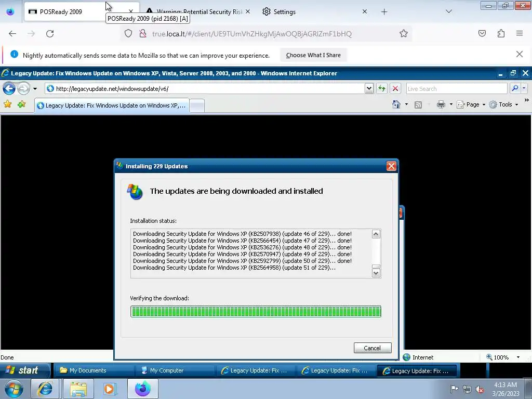Click the Internet security zone indicator
This screenshot has height=399, width=532.
[x=418, y=357]
